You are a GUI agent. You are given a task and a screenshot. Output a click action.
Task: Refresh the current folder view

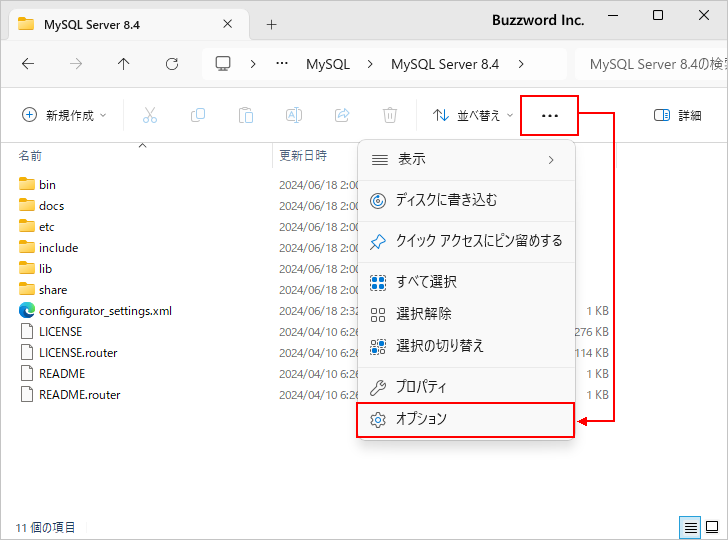tap(172, 64)
